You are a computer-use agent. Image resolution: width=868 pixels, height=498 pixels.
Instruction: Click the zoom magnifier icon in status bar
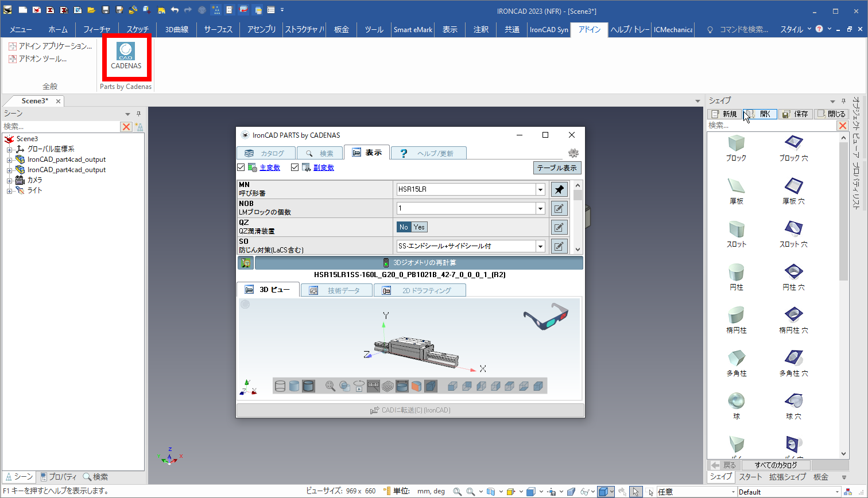click(457, 492)
